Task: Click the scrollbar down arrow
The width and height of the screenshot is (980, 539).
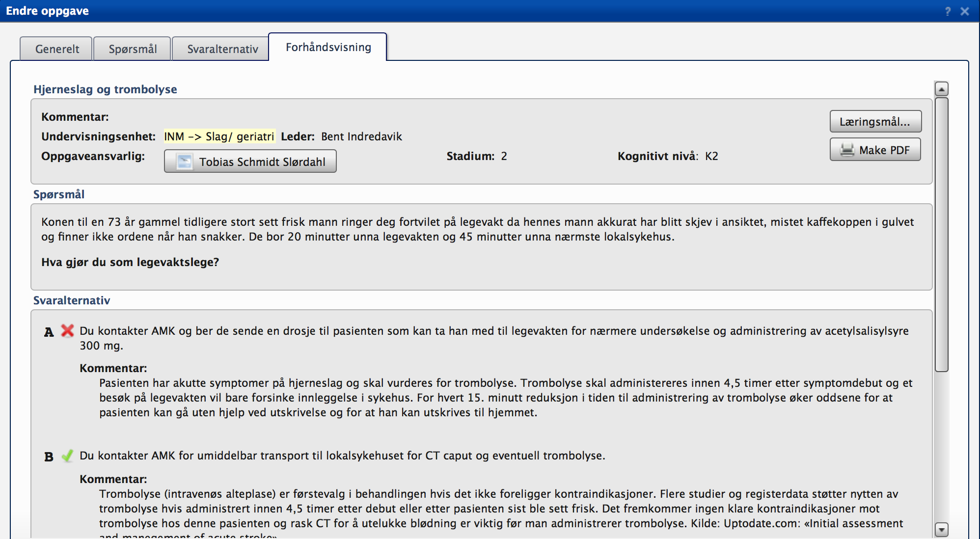Action: coord(941,530)
